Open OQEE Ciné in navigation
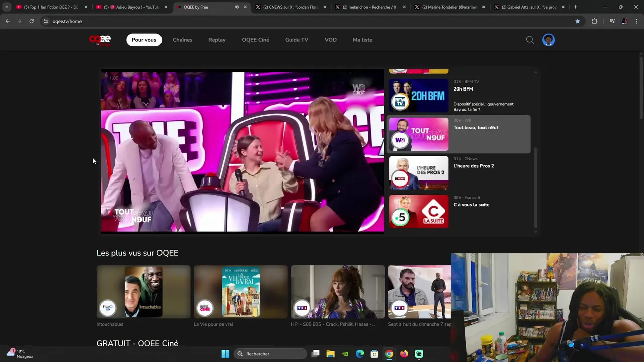 coord(255,40)
